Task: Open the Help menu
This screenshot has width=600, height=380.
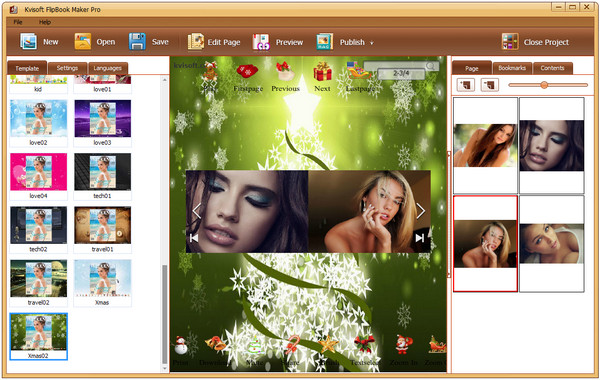Action: [45, 22]
